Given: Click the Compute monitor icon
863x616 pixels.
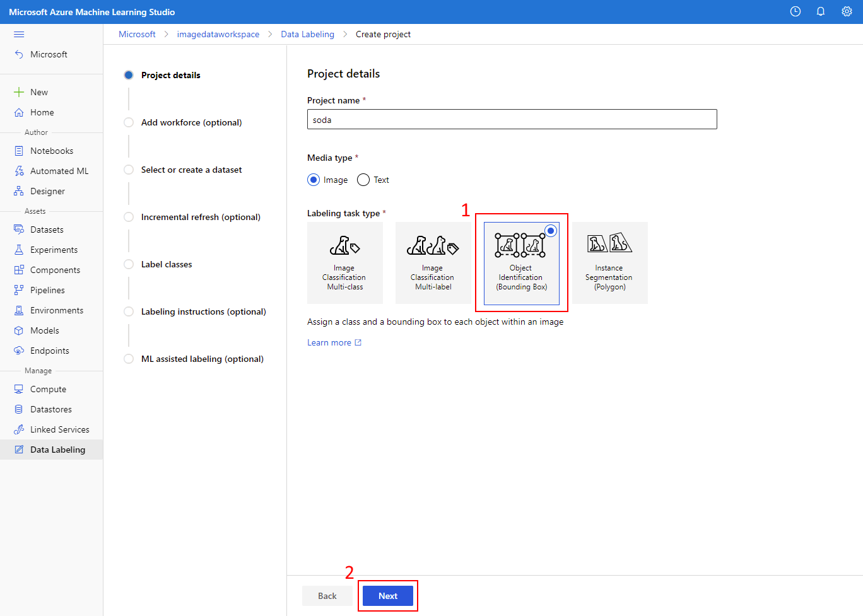Looking at the screenshot, I should click(x=19, y=389).
